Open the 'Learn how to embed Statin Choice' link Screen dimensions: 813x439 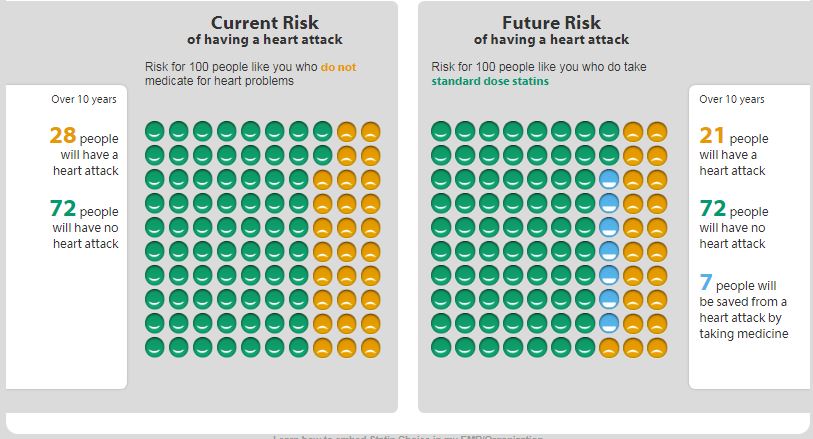pos(408,436)
